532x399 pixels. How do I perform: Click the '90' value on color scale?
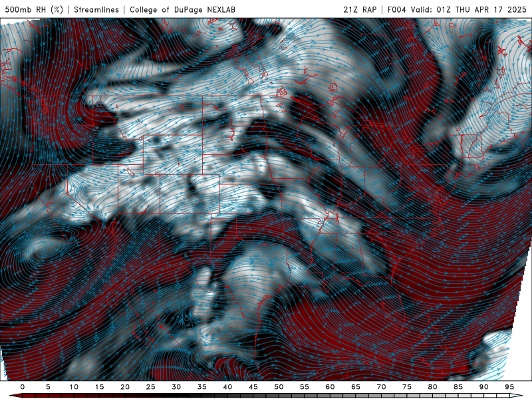point(483,387)
